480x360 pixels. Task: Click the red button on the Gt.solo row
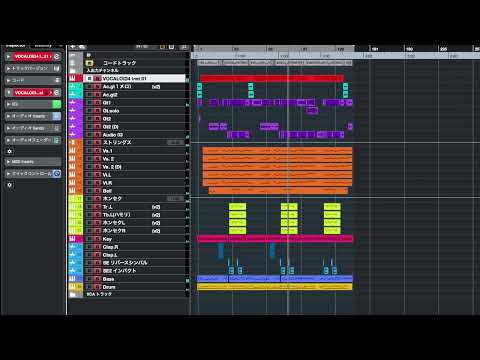pyautogui.click(x=97, y=111)
